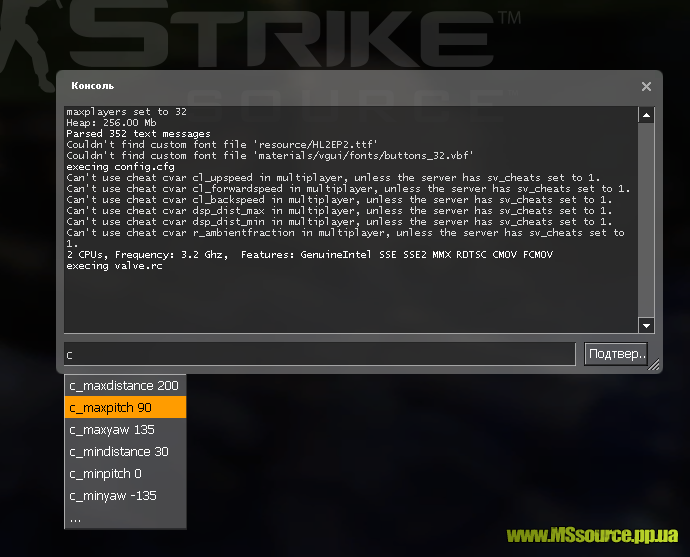This screenshot has width=690, height=557.
Task: Click the '2 CPUs, Frequency: 3.2 Ghz' line
Action: pyautogui.click(x=310, y=255)
